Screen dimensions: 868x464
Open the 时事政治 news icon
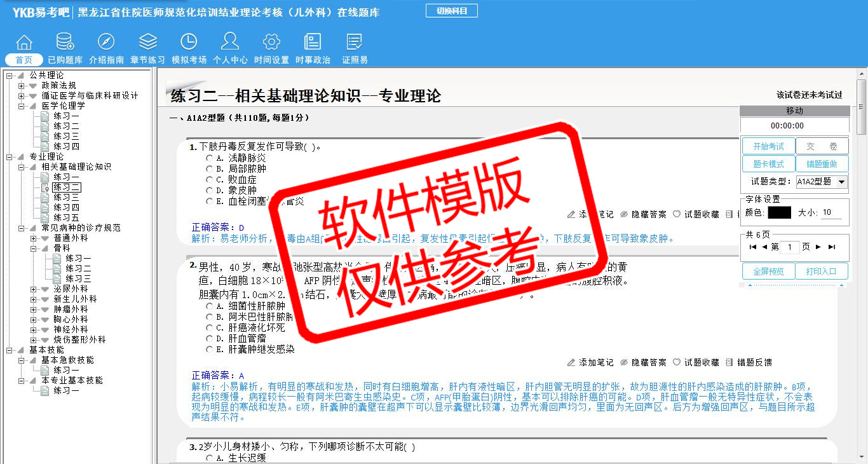pyautogui.click(x=313, y=43)
